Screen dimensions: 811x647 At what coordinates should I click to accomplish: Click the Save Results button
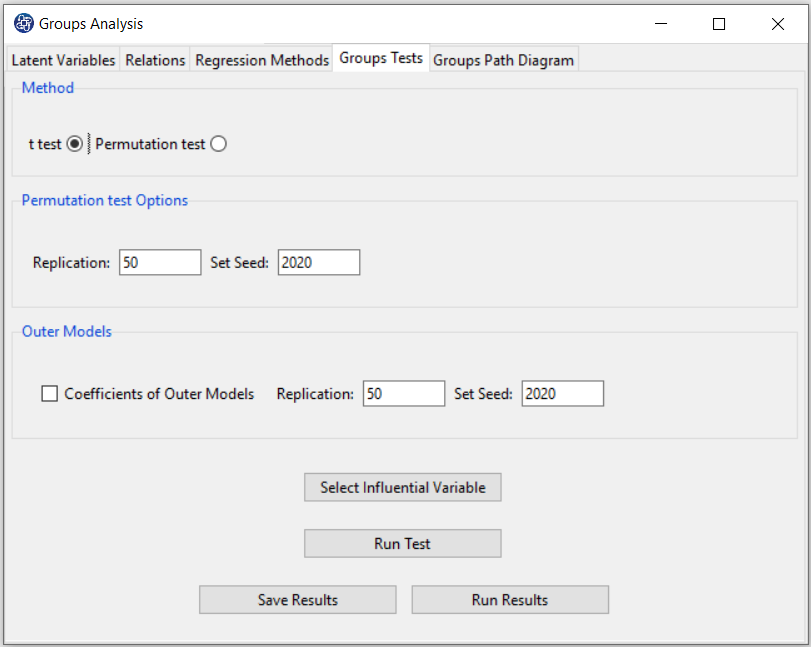(298, 600)
